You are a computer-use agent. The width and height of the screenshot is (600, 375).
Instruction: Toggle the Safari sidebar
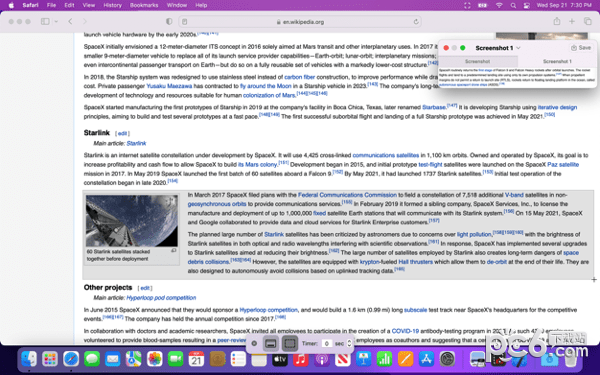(x=45, y=21)
